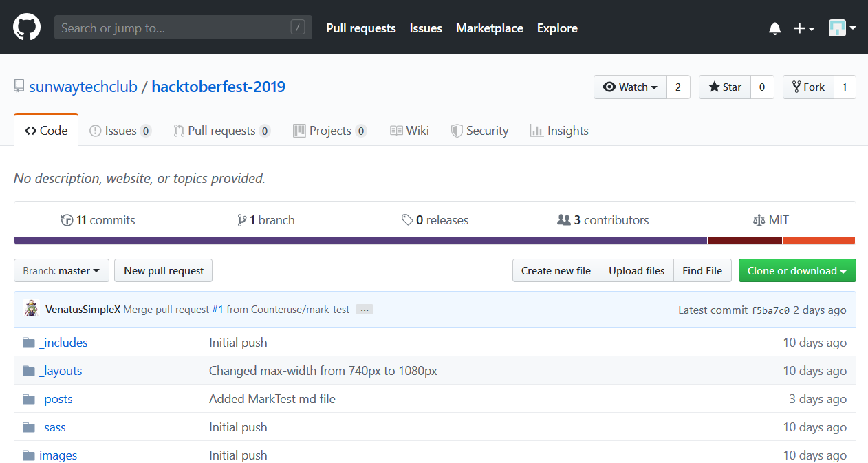View the 0 releases link
The height and width of the screenshot is (463, 868).
pos(435,220)
